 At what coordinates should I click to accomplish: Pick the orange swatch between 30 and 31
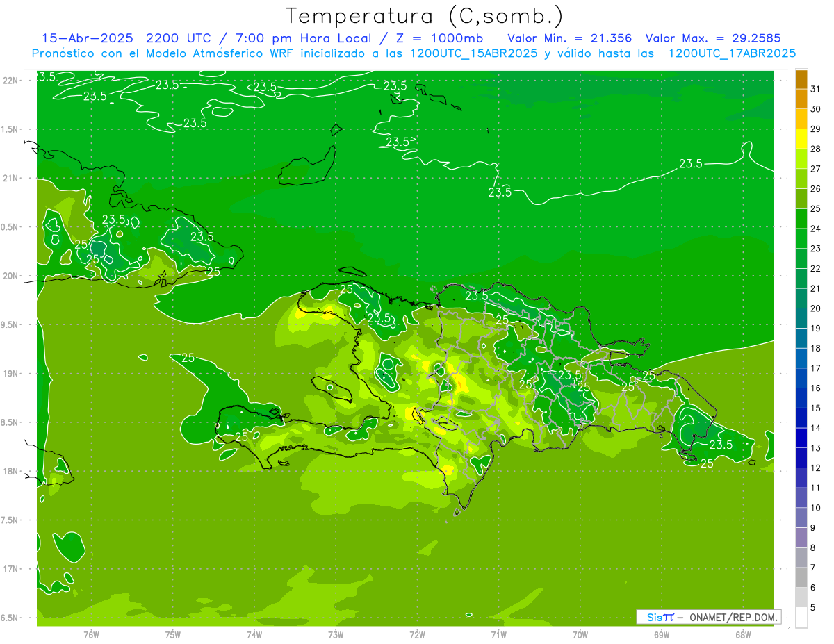click(801, 99)
